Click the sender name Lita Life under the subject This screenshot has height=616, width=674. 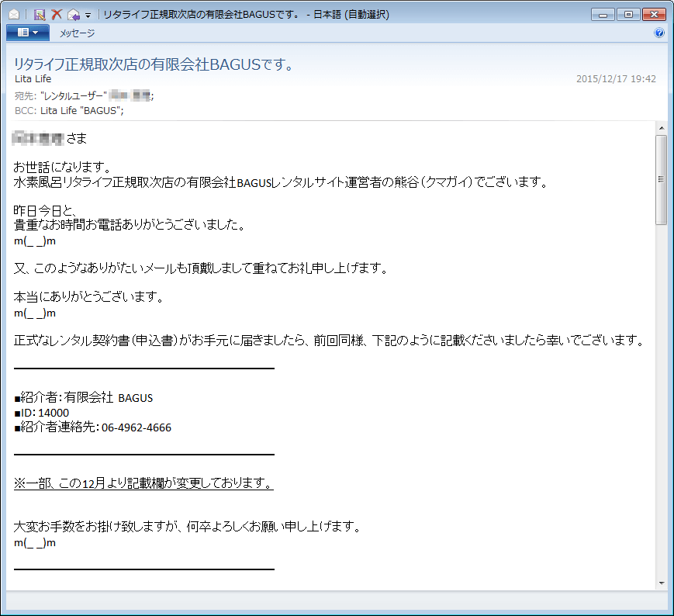click(x=33, y=79)
